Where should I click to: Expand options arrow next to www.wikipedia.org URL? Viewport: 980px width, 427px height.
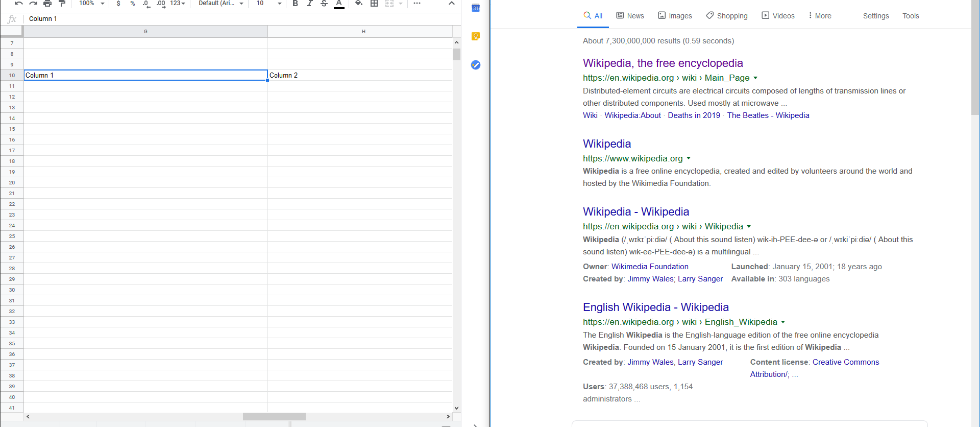(689, 158)
